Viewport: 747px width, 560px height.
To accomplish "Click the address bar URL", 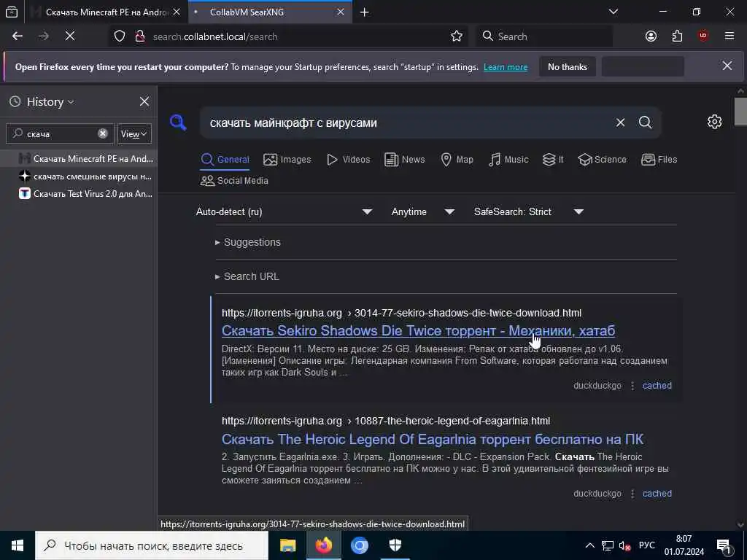I will point(215,36).
